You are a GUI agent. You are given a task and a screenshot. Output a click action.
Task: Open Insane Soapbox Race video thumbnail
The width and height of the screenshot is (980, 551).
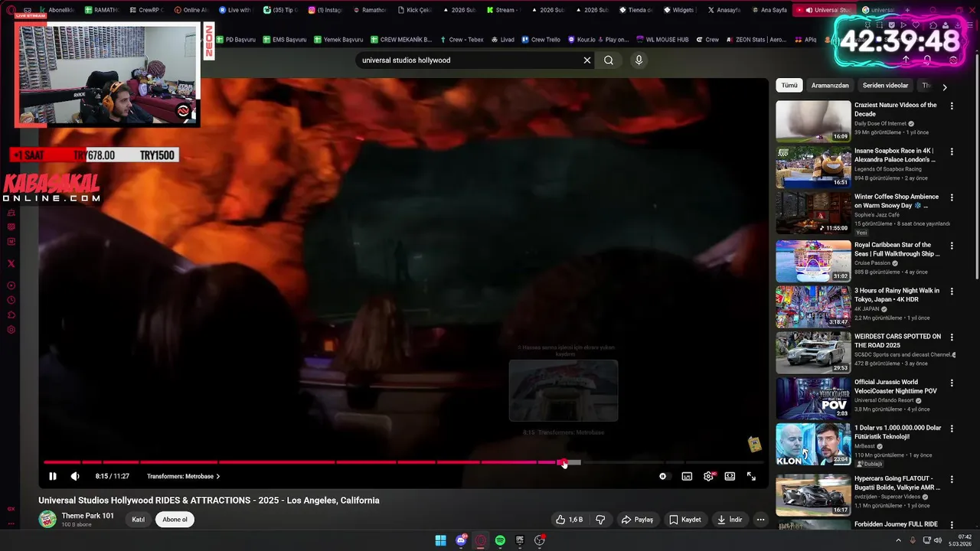click(813, 167)
